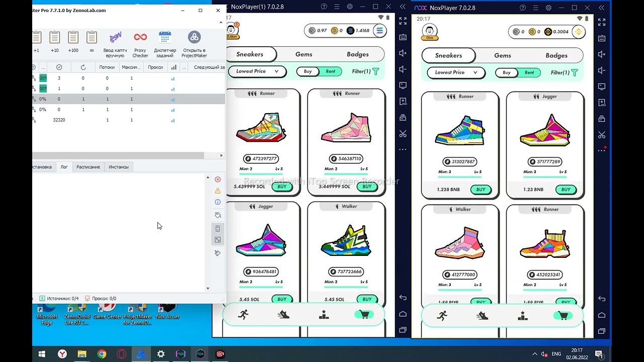The width and height of the screenshot is (644, 362).
Task: Open the leaderboard podium icon in right NoxPlayer
Action: pos(522,316)
